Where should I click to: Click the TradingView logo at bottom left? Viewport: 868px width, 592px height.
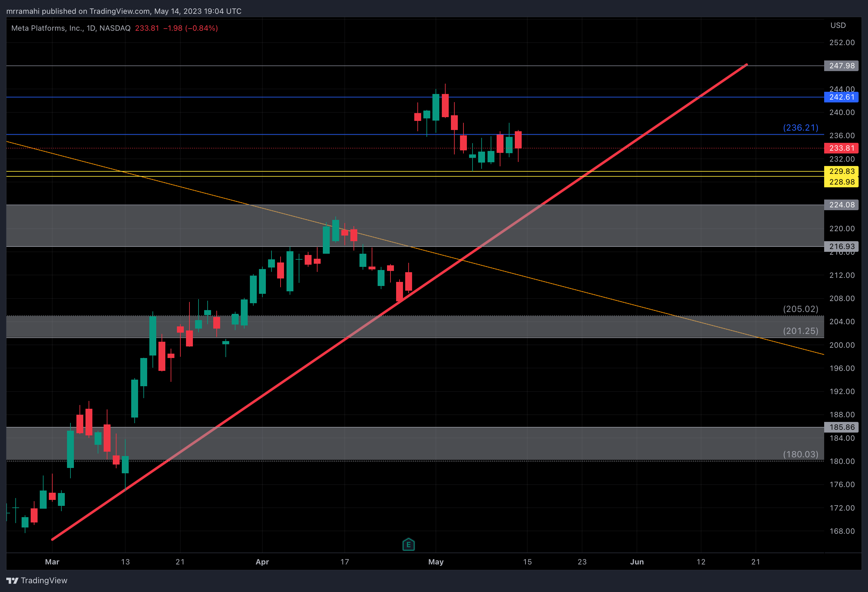point(37,580)
